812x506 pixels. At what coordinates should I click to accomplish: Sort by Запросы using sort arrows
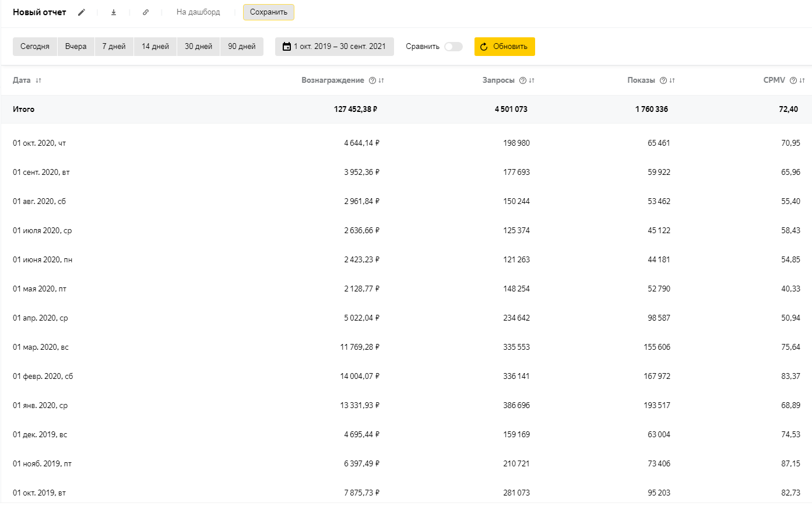click(x=532, y=80)
